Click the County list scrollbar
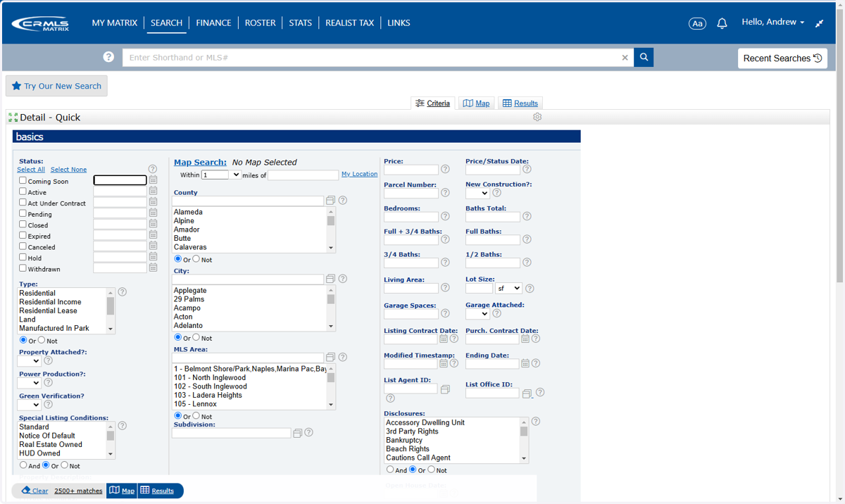The height and width of the screenshot is (504, 845). pyautogui.click(x=331, y=229)
